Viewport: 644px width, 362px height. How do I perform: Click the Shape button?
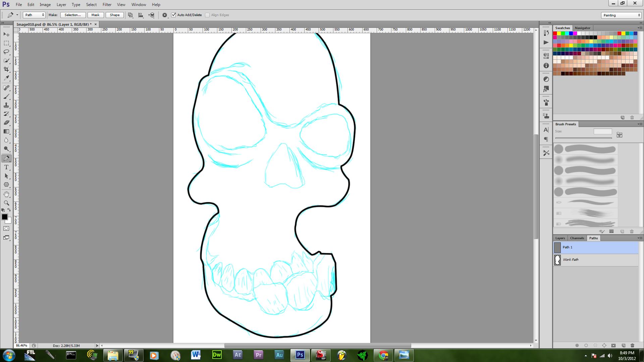[115, 15]
